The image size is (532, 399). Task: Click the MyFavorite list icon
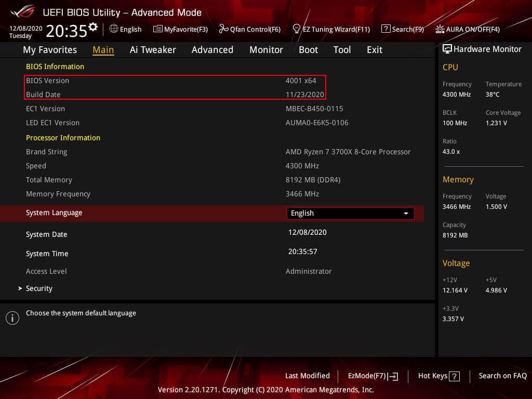(158, 29)
